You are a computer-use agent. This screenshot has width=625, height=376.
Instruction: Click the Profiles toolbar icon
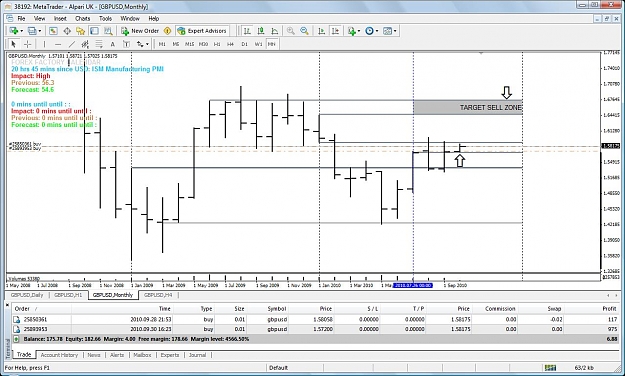[x=32, y=31]
